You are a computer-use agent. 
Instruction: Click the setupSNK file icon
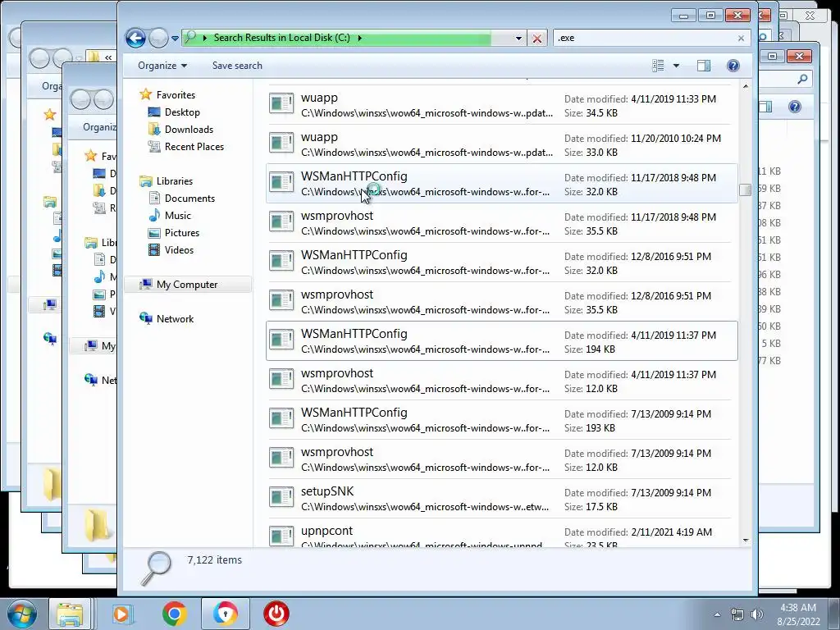click(x=281, y=497)
